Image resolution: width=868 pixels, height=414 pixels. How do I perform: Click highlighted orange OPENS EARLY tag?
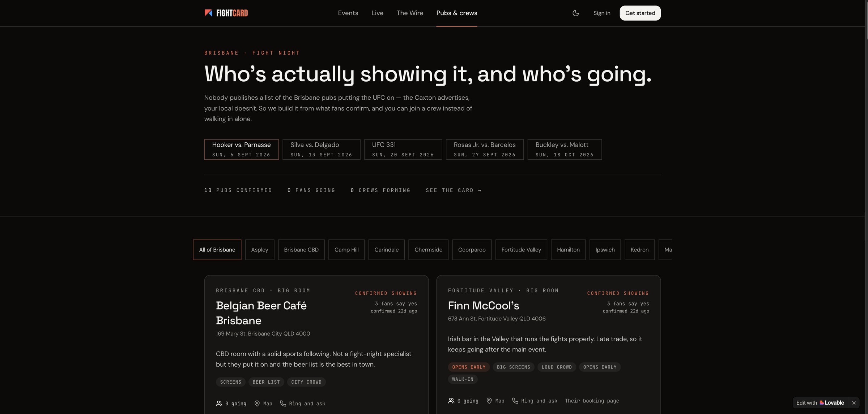469,367
